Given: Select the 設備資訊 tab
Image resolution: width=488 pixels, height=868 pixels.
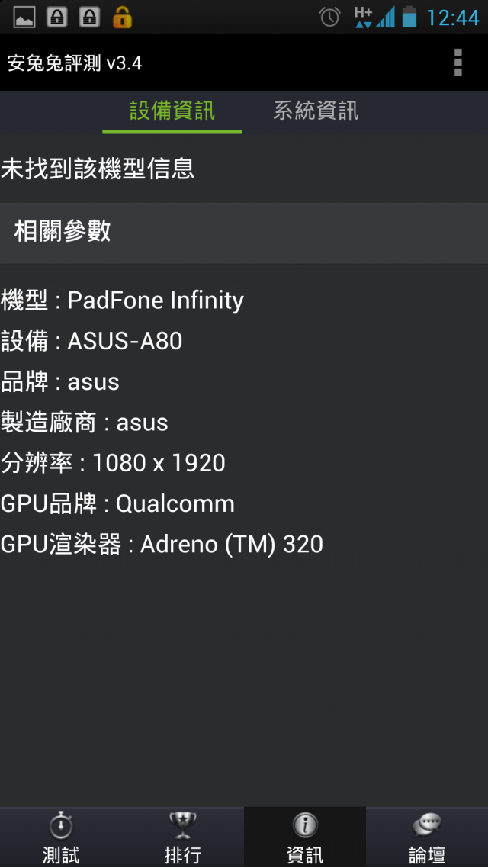Looking at the screenshot, I should click(172, 111).
